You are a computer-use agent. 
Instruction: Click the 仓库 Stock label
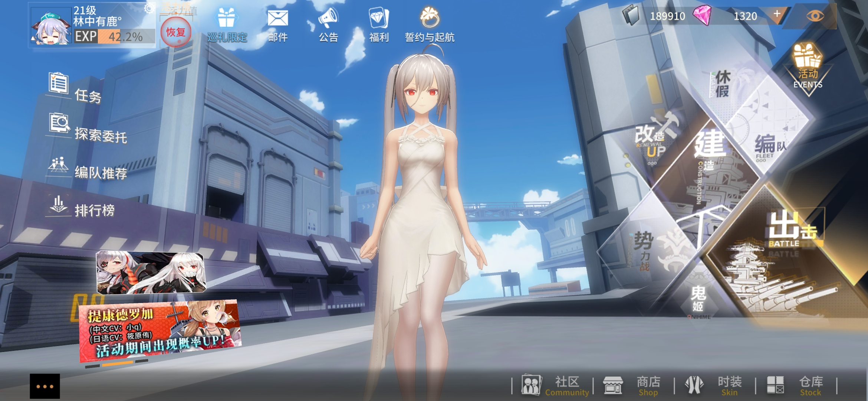point(811,386)
